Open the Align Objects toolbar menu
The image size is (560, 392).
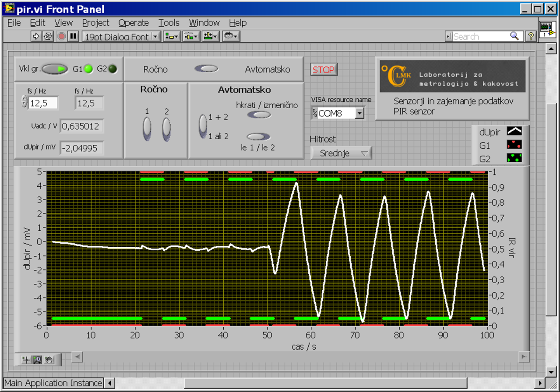tap(172, 36)
